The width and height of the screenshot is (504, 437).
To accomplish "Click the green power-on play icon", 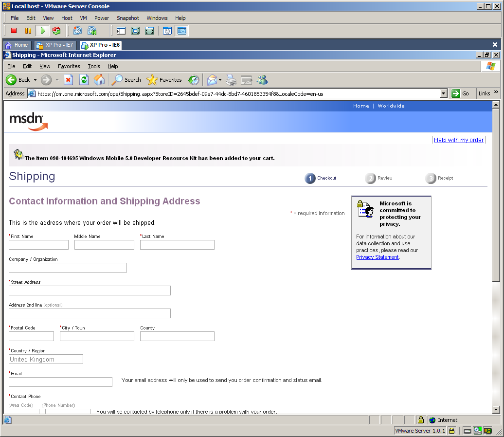I will click(x=42, y=31).
